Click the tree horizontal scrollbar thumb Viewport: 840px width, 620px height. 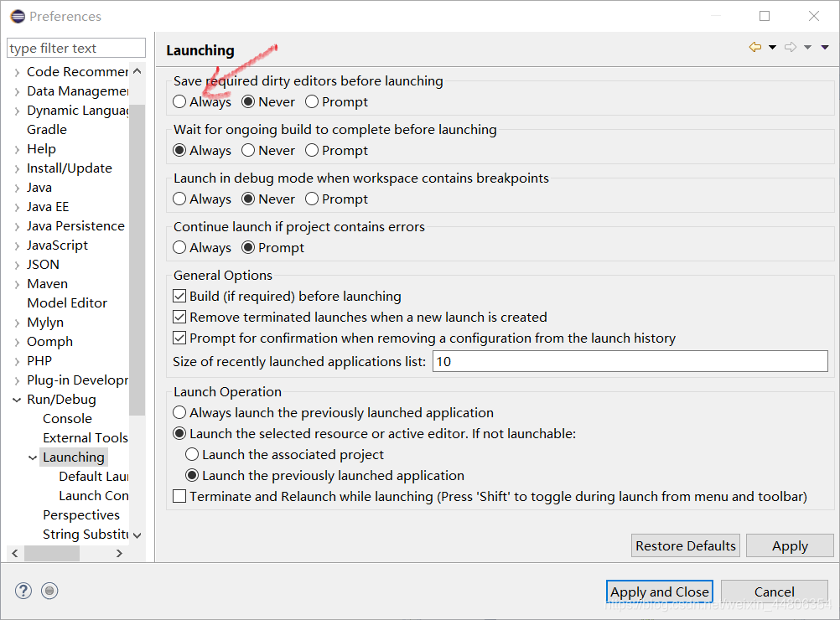[x=52, y=553]
